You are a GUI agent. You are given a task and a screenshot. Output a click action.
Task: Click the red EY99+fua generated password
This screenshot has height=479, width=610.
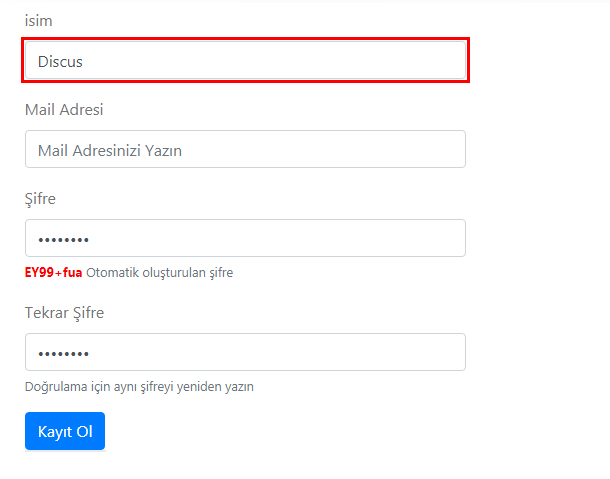point(53,272)
